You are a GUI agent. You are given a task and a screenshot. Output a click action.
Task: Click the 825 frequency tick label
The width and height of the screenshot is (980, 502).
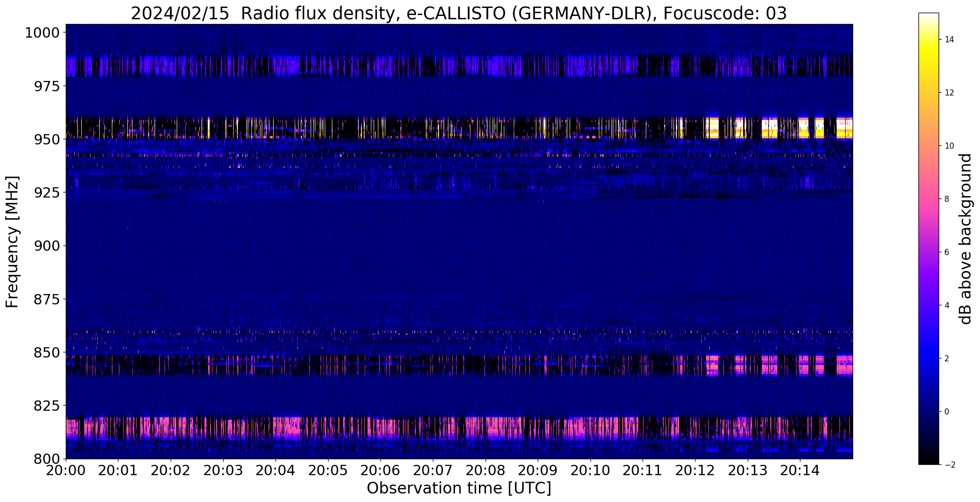click(x=47, y=405)
